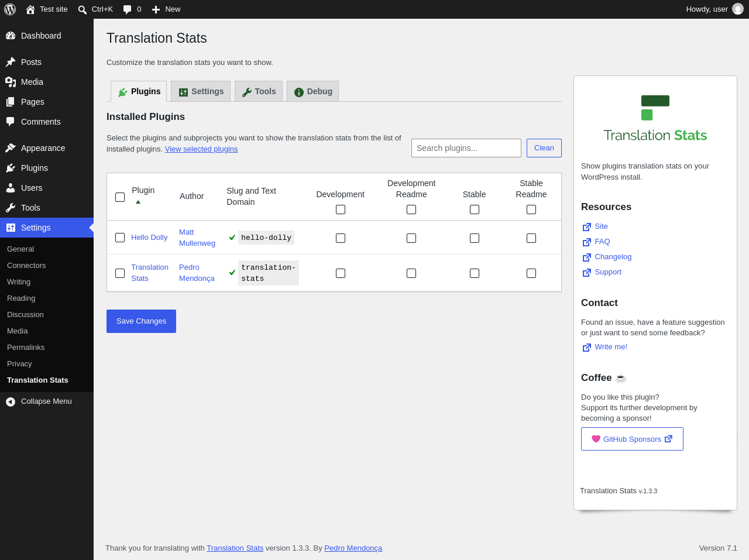Switch to the Settings tab
The image size is (749, 560).
point(201,91)
